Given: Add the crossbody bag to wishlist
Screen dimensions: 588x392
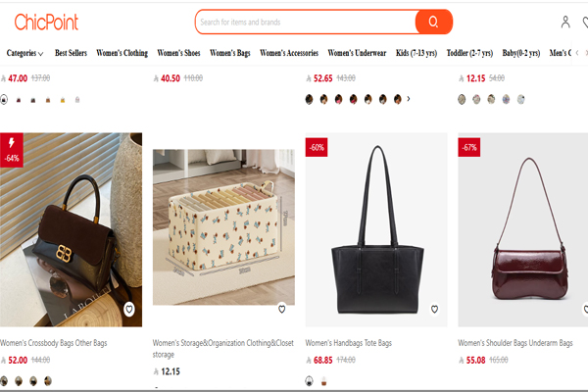Looking at the screenshot, I should pos(129,310).
